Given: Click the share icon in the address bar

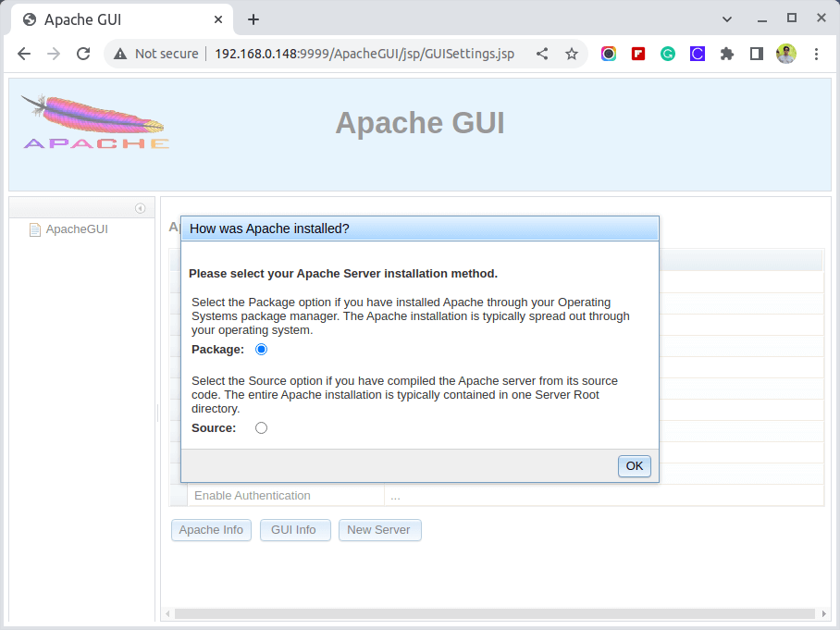Looking at the screenshot, I should tap(542, 54).
